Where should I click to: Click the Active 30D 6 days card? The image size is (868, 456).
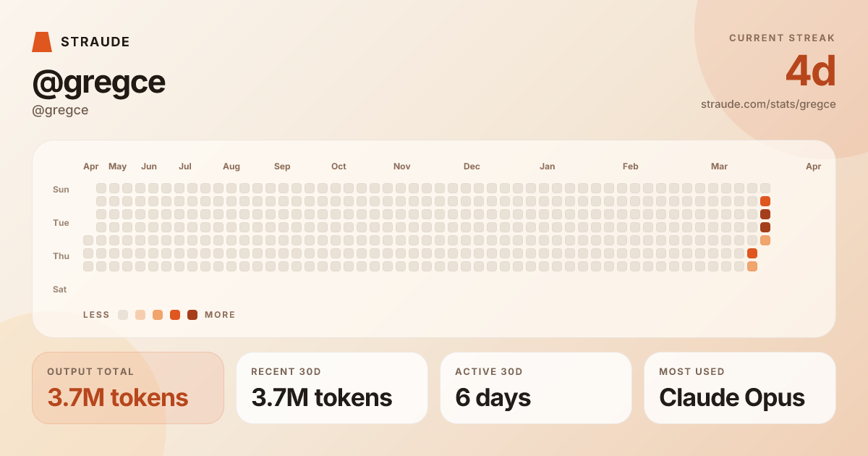point(536,388)
